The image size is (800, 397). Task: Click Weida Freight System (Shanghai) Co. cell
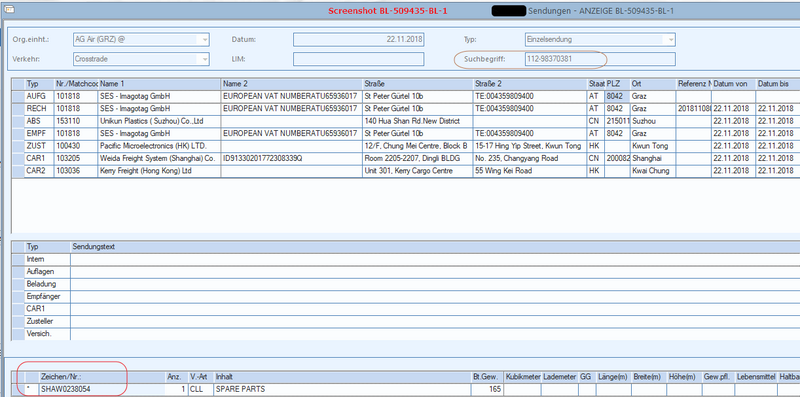click(159, 158)
